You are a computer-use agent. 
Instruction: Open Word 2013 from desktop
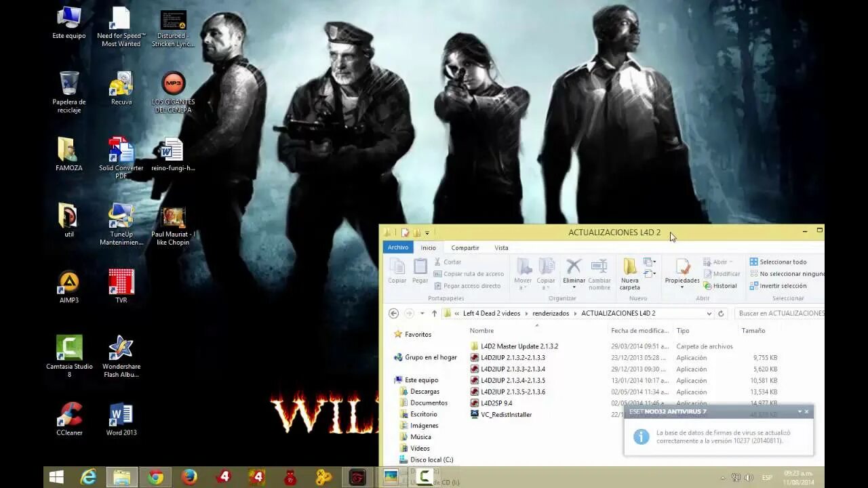[x=121, y=419]
